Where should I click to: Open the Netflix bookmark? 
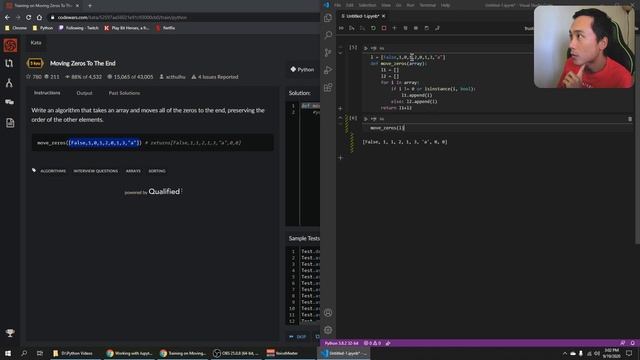[165, 28]
